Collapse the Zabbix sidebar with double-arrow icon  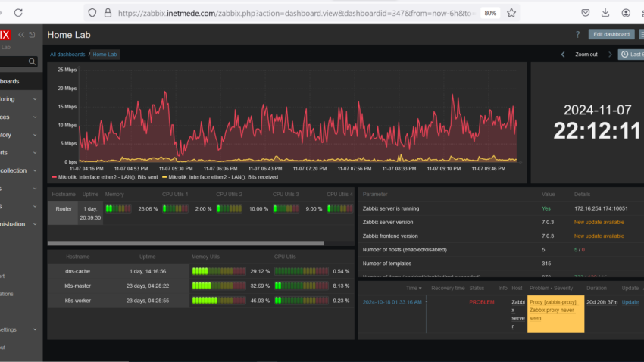(x=21, y=35)
